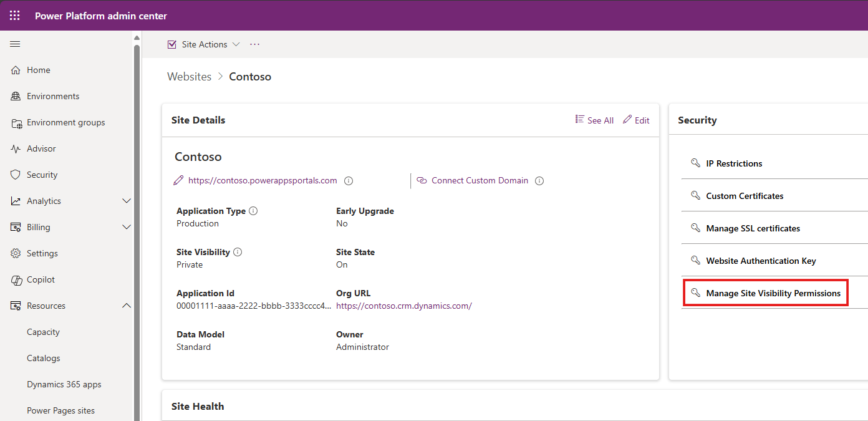868x421 pixels.
Task: Click info icon next to Application Type
Action: (253, 211)
